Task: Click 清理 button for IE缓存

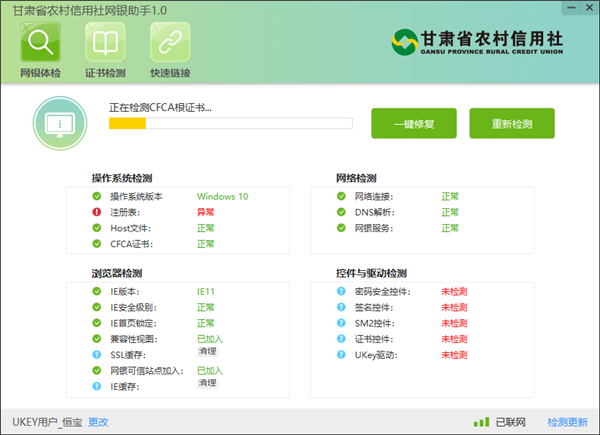Action: [x=208, y=383]
